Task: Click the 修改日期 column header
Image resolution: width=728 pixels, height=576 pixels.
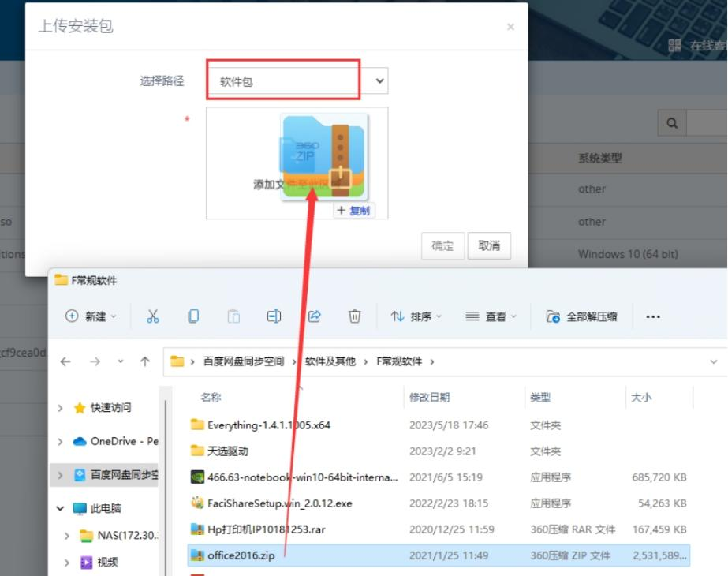Action: [x=429, y=398]
